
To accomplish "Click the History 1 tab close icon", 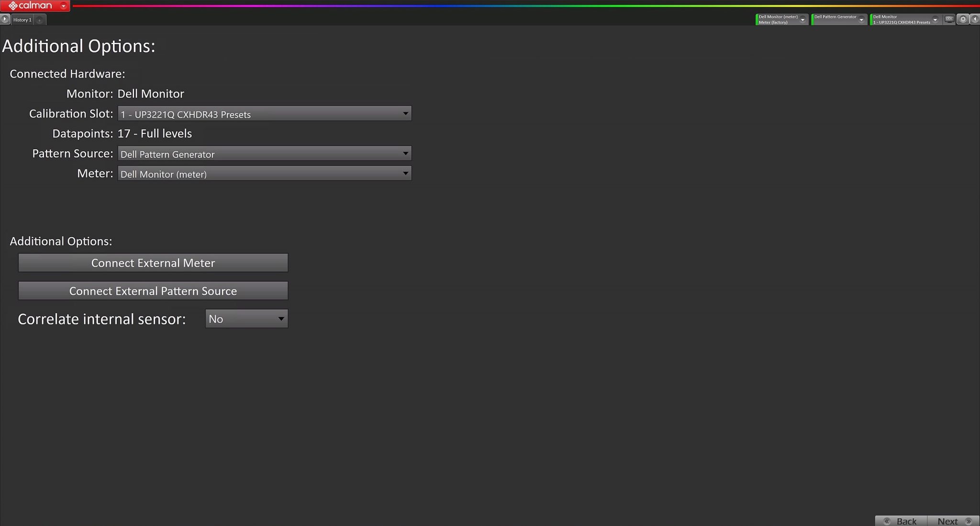I will coord(40,20).
